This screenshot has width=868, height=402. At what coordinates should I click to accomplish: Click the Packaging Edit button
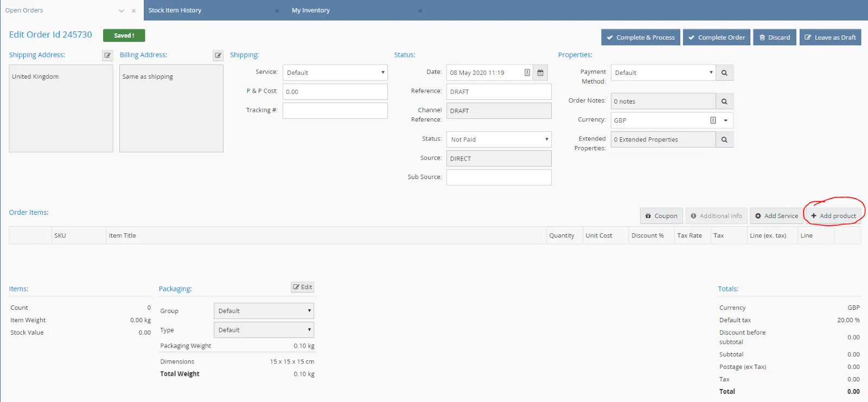303,287
